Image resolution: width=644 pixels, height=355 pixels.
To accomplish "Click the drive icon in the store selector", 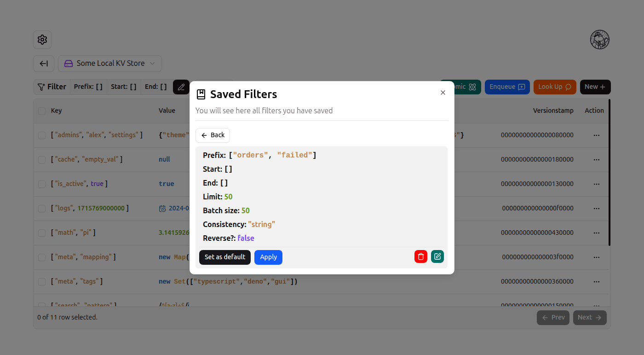I will [x=69, y=64].
